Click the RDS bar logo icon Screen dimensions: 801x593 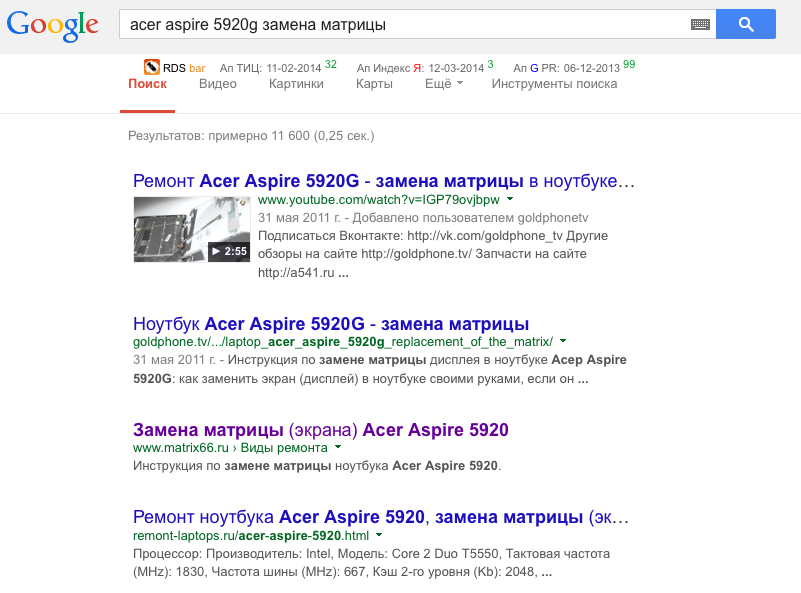152,67
